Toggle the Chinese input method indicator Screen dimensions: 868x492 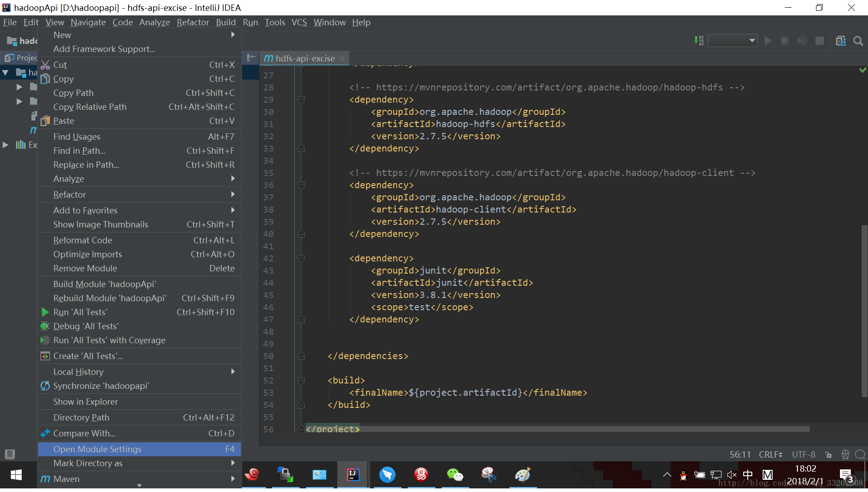[x=748, y=475]
